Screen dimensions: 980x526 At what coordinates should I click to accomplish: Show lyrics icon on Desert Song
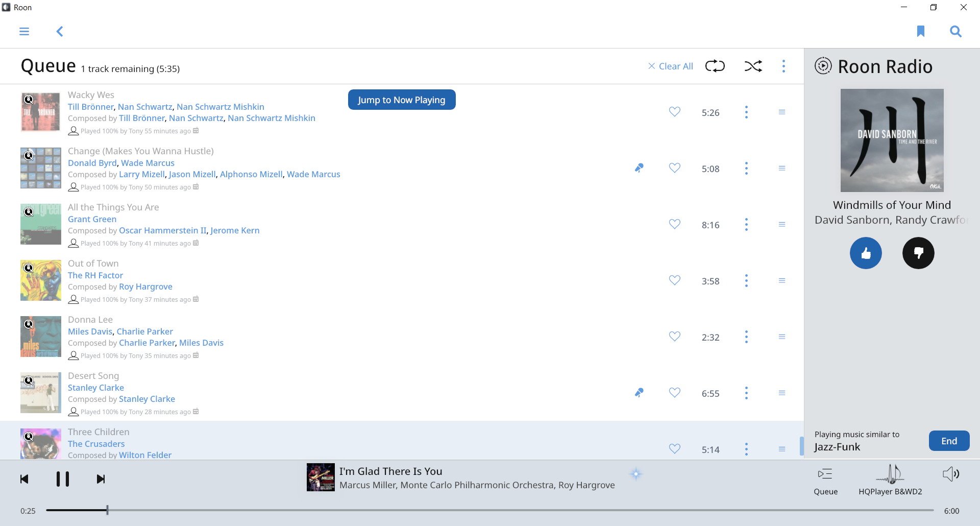coord(639,393)
